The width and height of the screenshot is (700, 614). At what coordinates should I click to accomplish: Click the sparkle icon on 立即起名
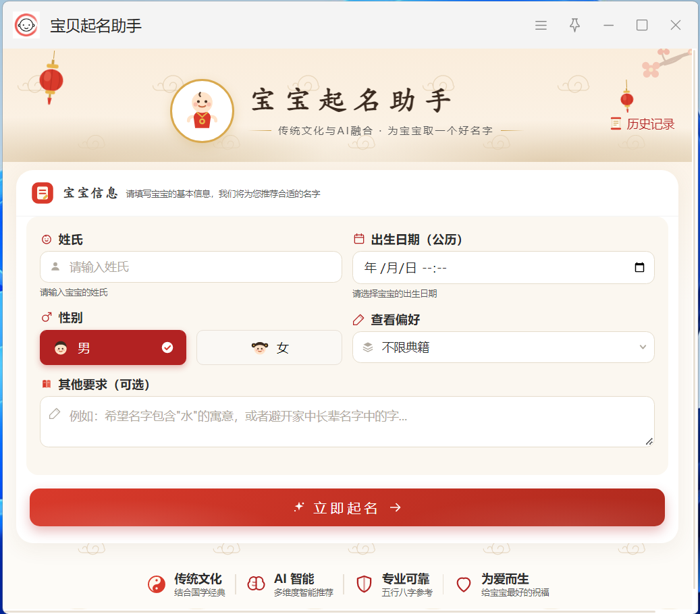298,507
